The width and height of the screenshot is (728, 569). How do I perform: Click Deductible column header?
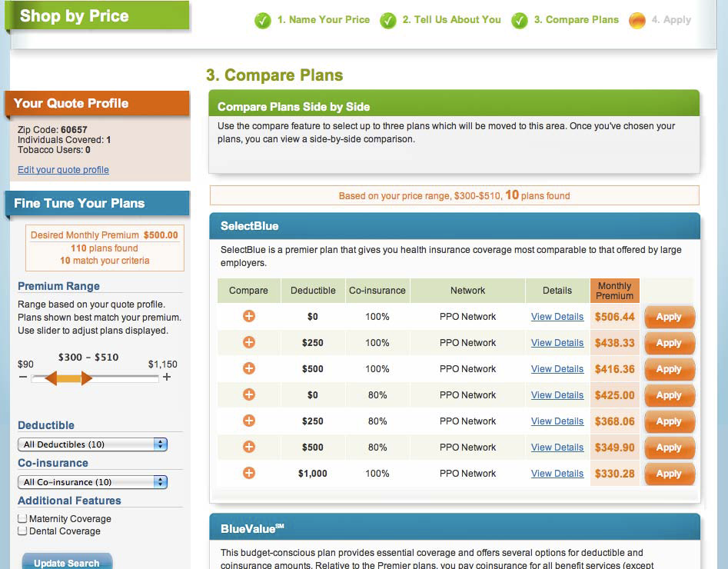click(313, 291)
